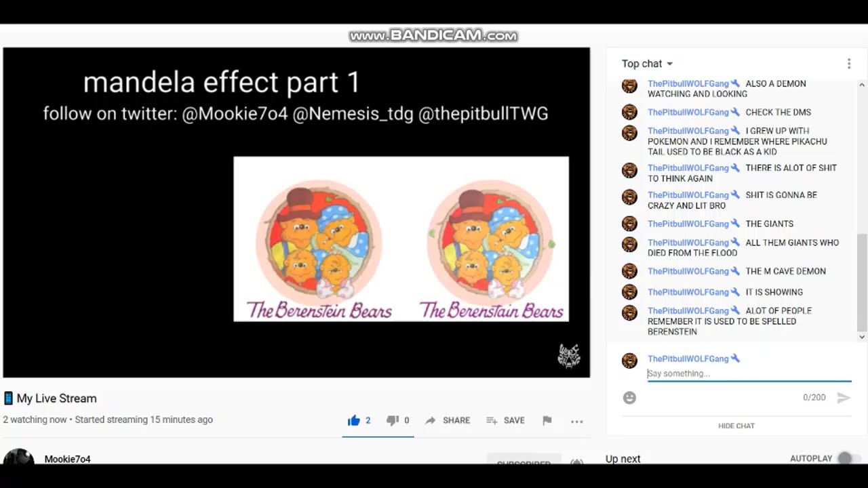Click avatar beside 'ALSO A DEMON' message
This screenshot has height=488, width=868.
tap(629, 85)
